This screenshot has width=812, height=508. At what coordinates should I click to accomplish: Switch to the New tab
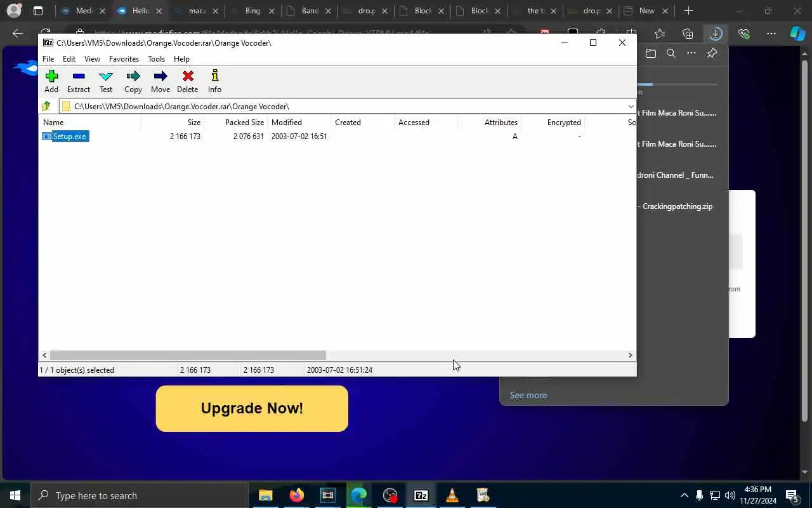point(646,11)
